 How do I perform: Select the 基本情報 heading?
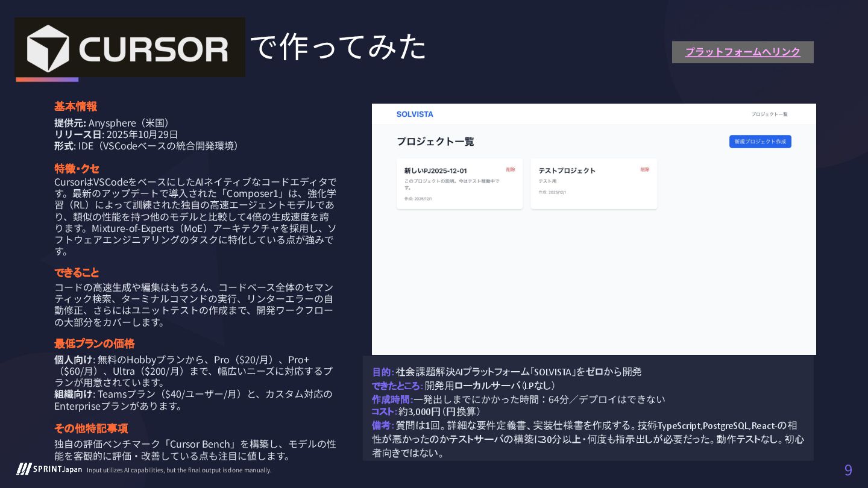click(x=75, y=107)
